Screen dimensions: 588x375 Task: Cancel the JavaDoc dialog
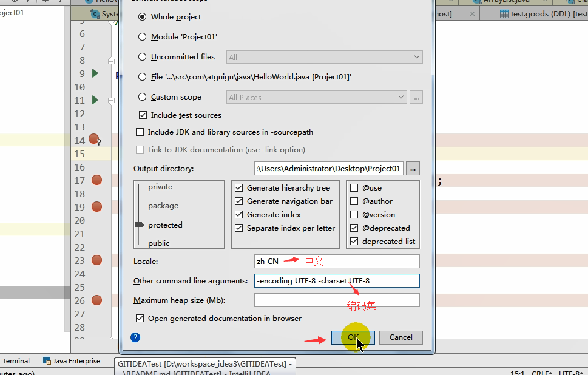(x=401, y=337)
